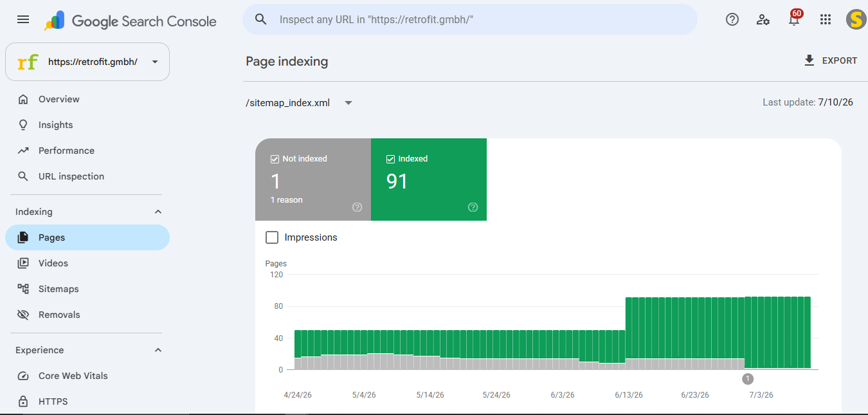
Task: Collapse the Experience section
Action: 158,350
